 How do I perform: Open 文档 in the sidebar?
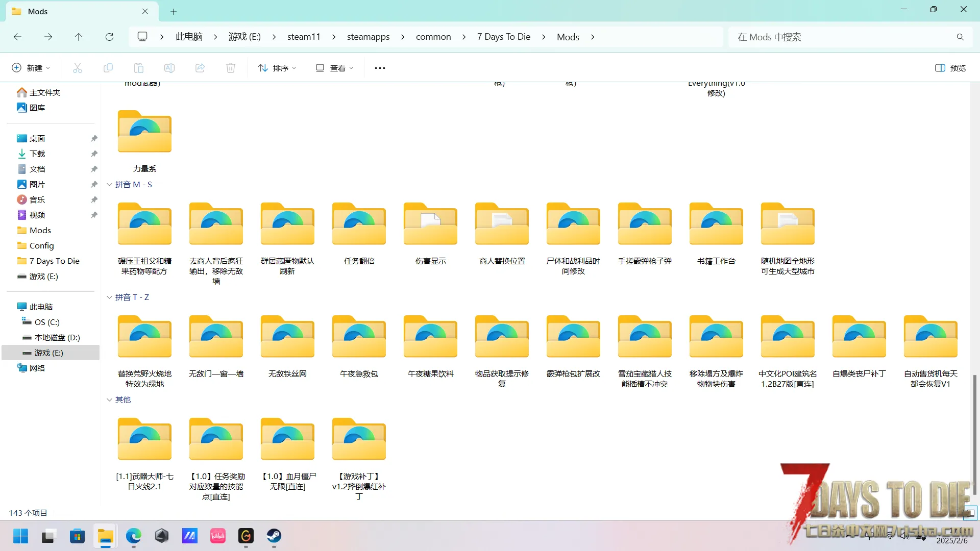[x=31, y=169]
